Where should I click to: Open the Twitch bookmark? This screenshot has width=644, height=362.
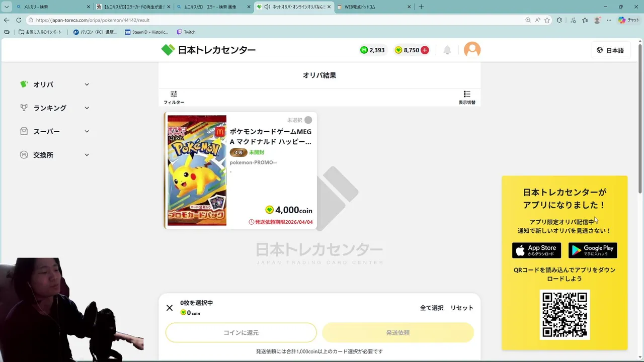(186, 32)
